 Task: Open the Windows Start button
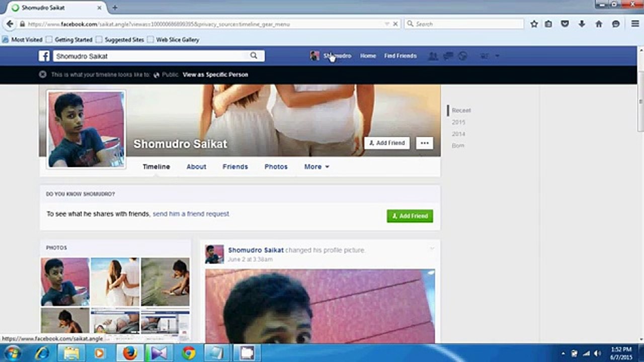pyautogui.click(x=13, y=353)
